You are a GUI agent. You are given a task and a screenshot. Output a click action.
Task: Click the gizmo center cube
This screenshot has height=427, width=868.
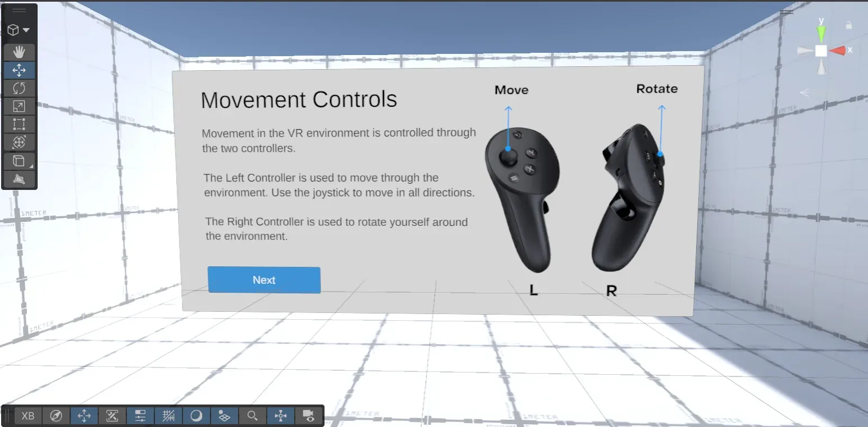click(x=821, y=51)
